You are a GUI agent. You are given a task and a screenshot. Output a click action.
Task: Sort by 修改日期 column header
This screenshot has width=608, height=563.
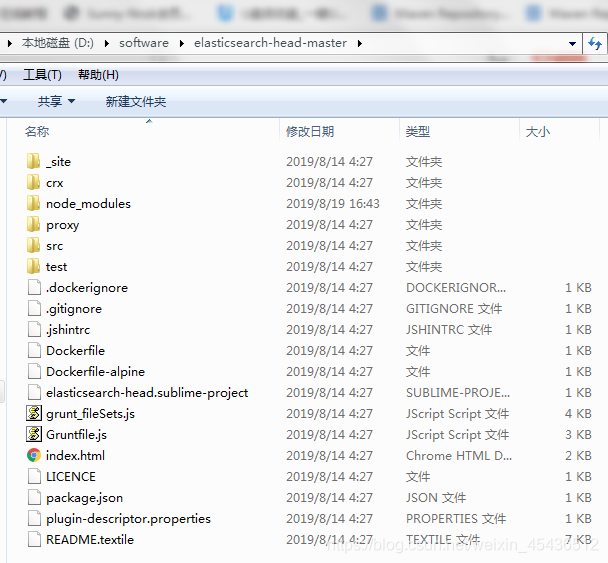point(310,131)
